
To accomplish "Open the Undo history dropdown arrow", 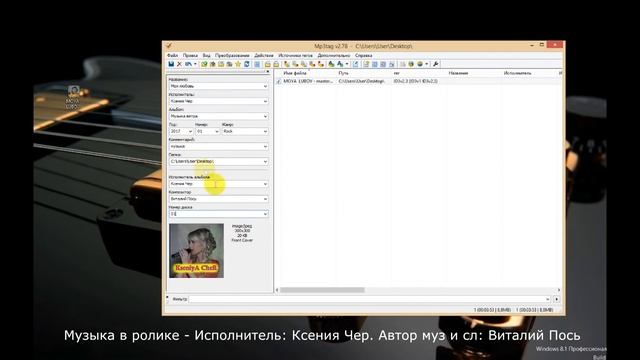I will [195, 64].
